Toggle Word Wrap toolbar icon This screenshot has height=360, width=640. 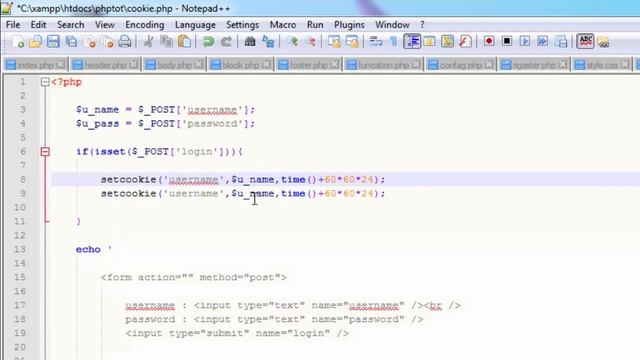pos(376,42)
